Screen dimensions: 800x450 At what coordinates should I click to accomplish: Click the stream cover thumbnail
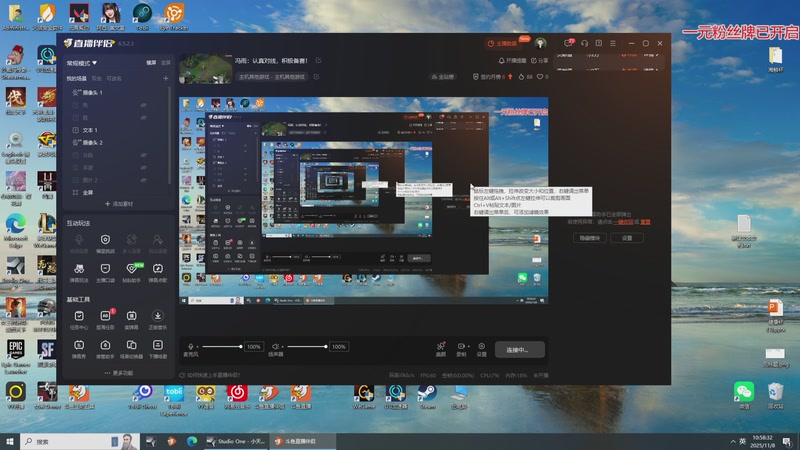click(206, 68)
